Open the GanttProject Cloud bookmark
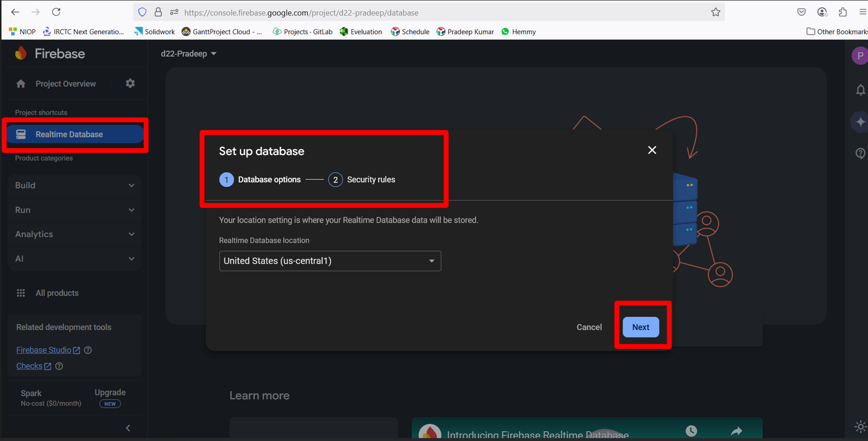This screenshot has width=868, height=441. pos(222,32)
